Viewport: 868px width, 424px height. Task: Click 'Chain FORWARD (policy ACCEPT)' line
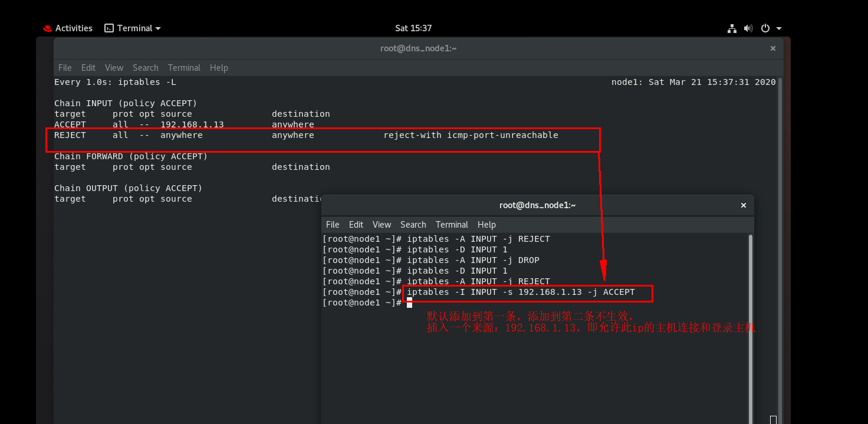point(131,156)
